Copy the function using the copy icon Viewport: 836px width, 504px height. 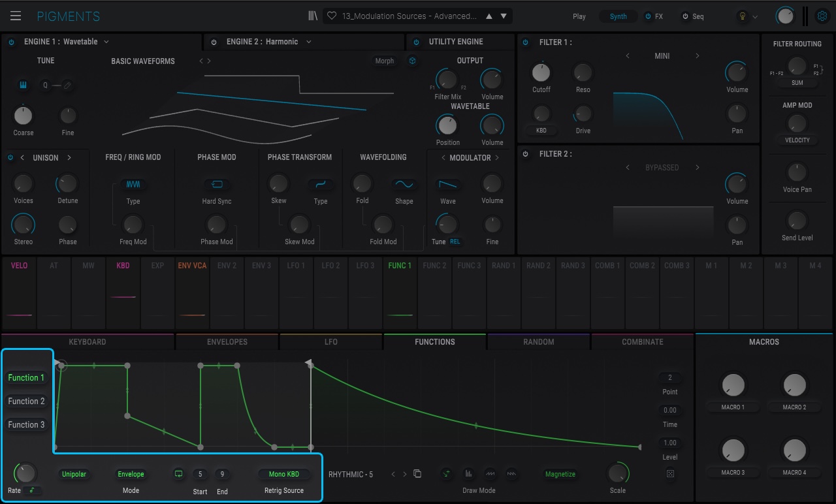[417, 474]
